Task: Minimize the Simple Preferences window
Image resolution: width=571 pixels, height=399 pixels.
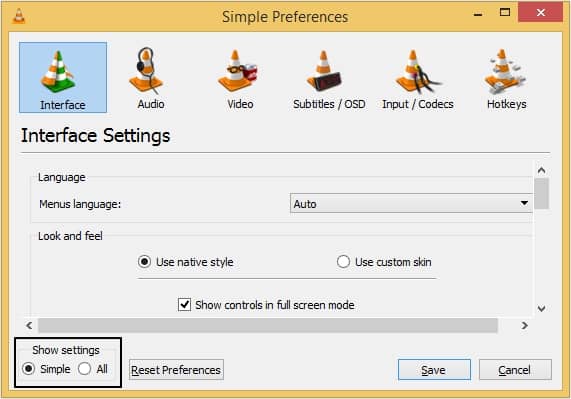Action: (x=478, y=14)
